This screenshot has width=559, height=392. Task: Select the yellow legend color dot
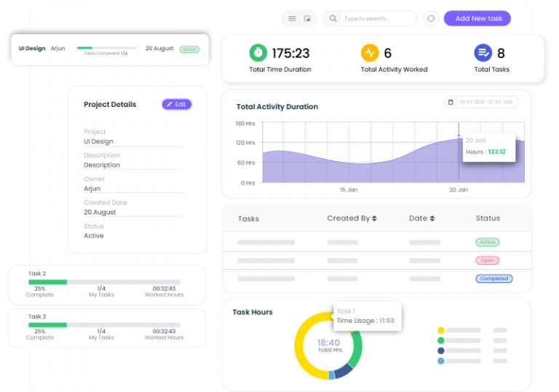(441, 330)
